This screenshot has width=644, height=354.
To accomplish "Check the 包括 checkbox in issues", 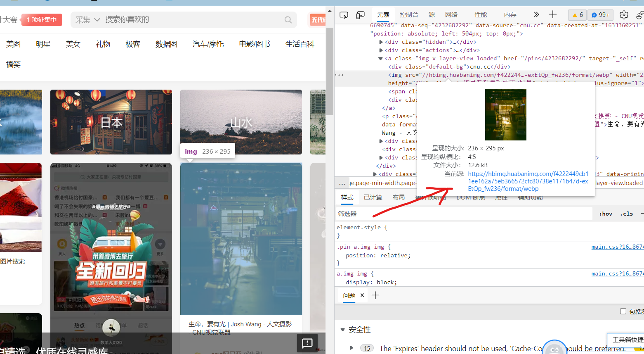I will (623, 311).
